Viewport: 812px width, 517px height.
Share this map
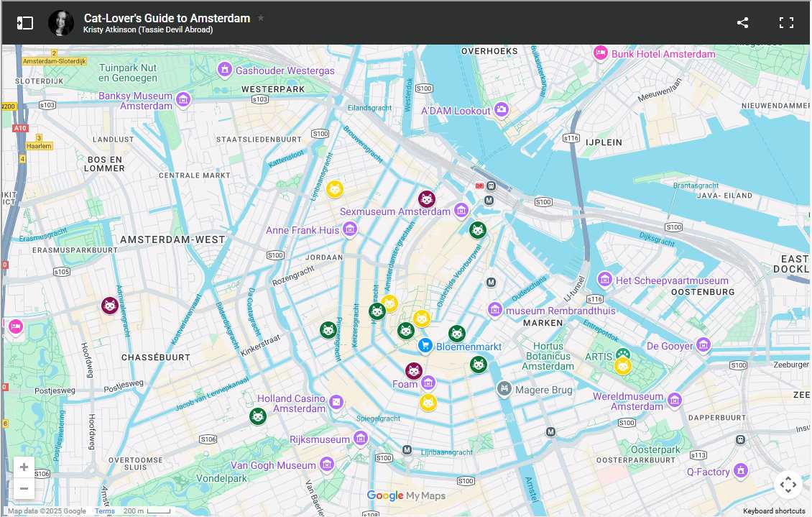click(x=742, y=23)
